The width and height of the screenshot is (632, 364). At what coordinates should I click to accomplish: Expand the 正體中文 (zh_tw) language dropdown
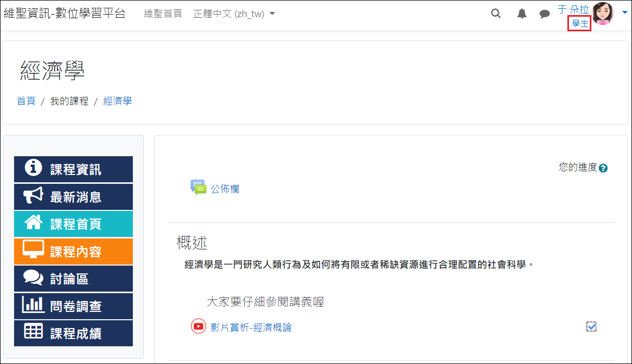click(x=234, y=14)
